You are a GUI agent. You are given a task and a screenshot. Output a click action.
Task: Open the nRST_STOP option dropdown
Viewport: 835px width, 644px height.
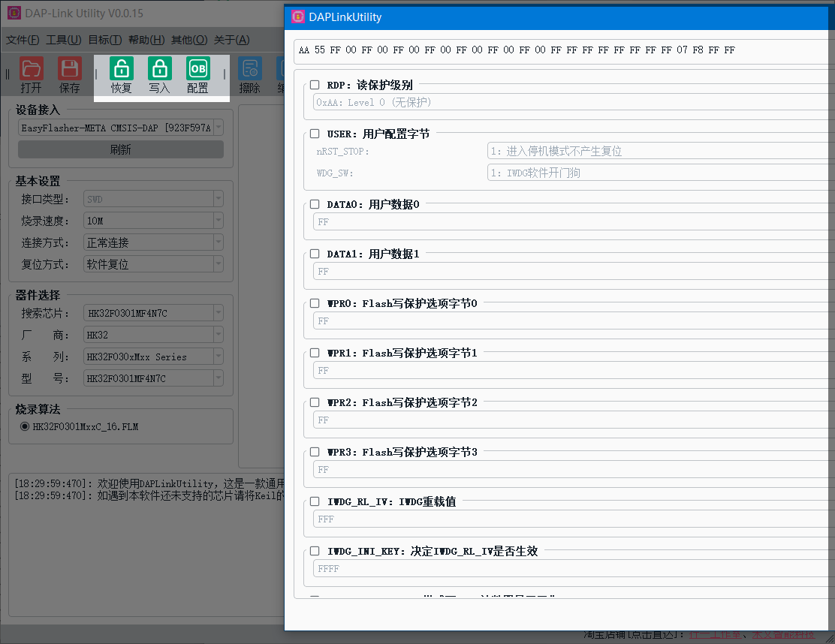(660, 151)
